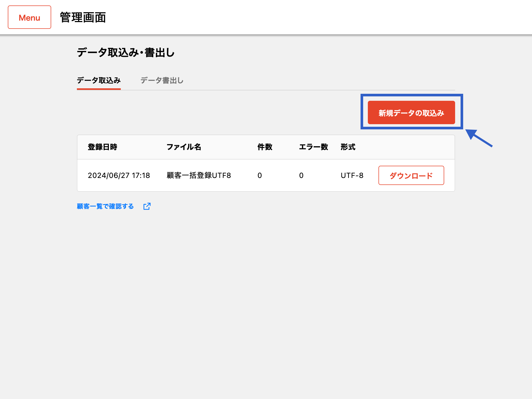Screen dimensions: 532x399
Task: Click the ファイル名 column header
Action: [x=184, y=147]
